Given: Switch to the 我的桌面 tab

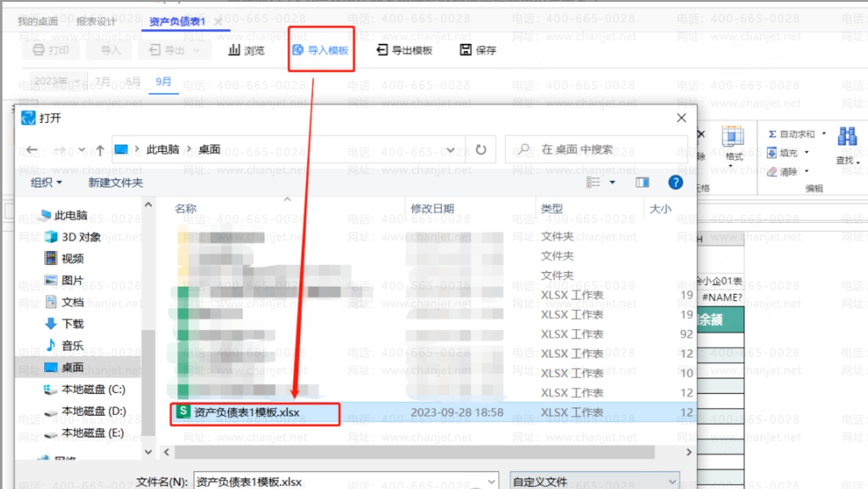Looking at the screenshot, I should point(38,21).
